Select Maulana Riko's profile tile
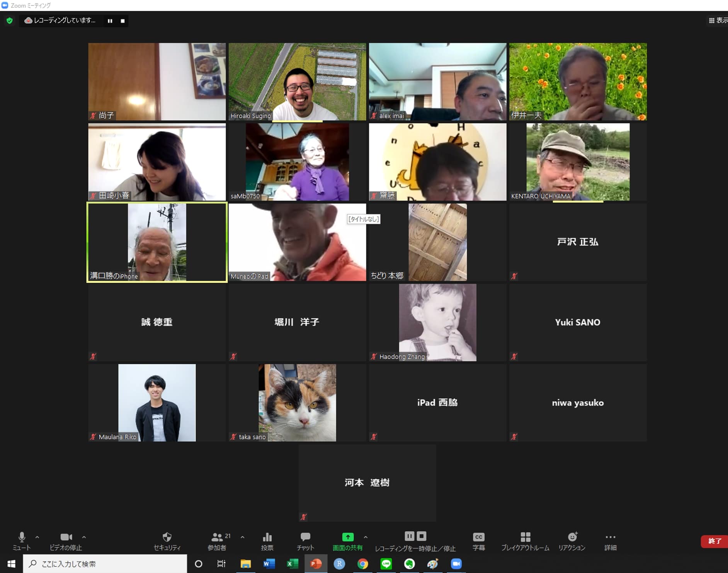This screenshot has height=573, width=728. coord(157,403)
